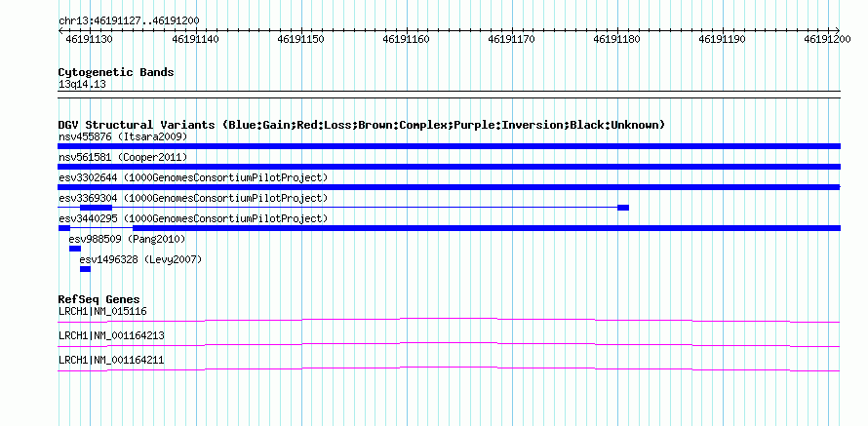Click the cytogenetic band double line
868x426 pixels.
[x=449, y=94]
